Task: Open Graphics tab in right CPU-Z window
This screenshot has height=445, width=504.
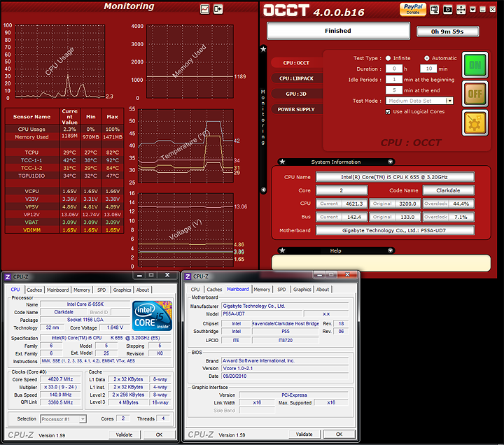Action: pos(302,290)
